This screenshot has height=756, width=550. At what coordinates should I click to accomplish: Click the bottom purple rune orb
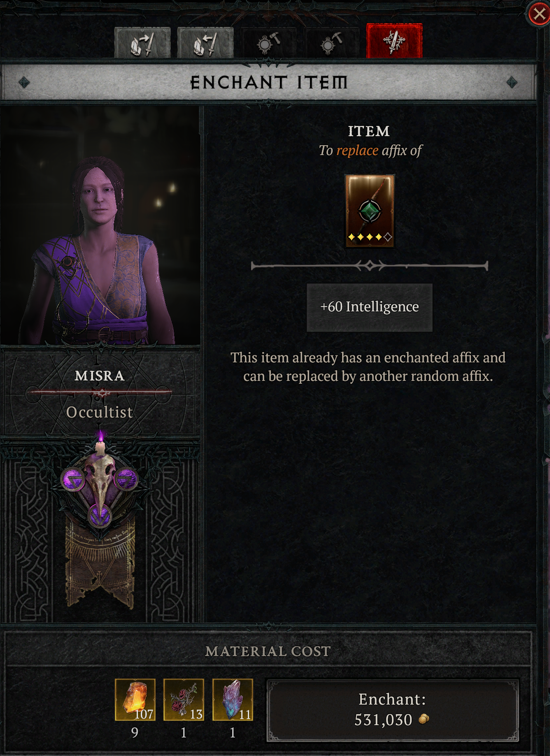(x=100, y=516)
